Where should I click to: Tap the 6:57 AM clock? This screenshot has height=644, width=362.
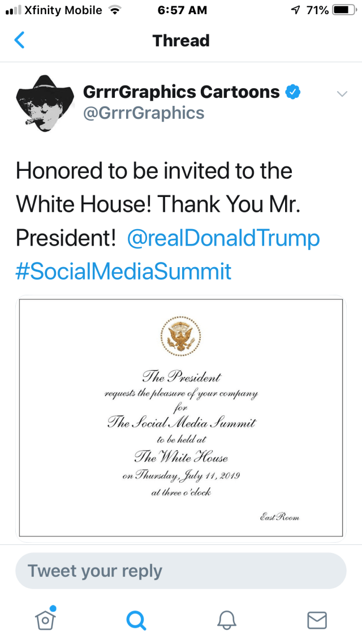[x=182, y=10]
